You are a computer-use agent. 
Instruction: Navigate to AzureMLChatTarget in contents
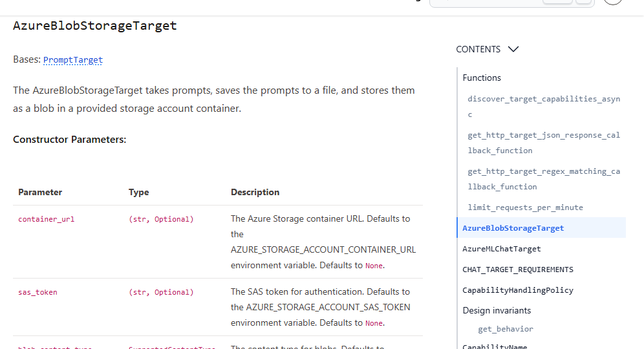(502, 249)
